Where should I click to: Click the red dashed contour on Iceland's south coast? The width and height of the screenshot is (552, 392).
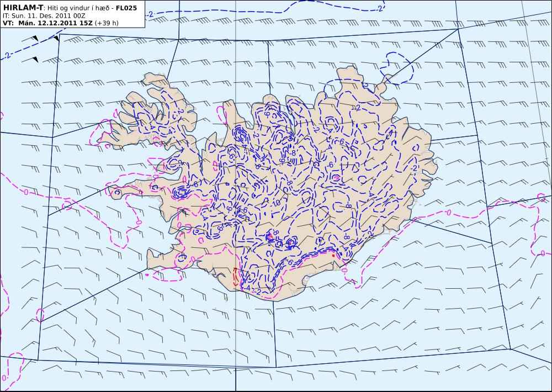[x=236, y=277]
